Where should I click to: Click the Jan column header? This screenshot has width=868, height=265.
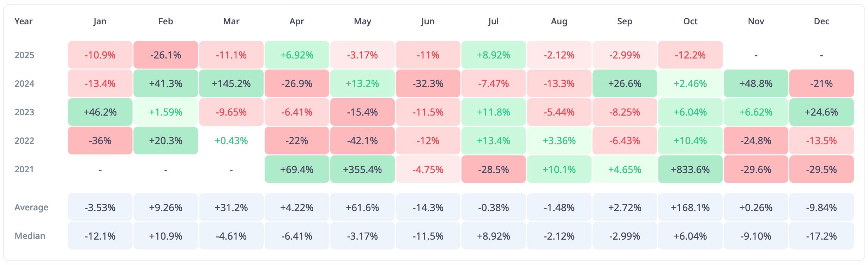[100, 21]
